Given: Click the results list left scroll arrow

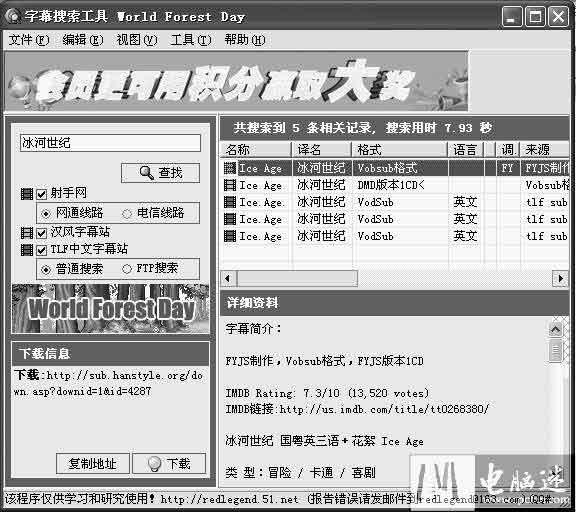Looking at the screenshot, I should (228, 278).
